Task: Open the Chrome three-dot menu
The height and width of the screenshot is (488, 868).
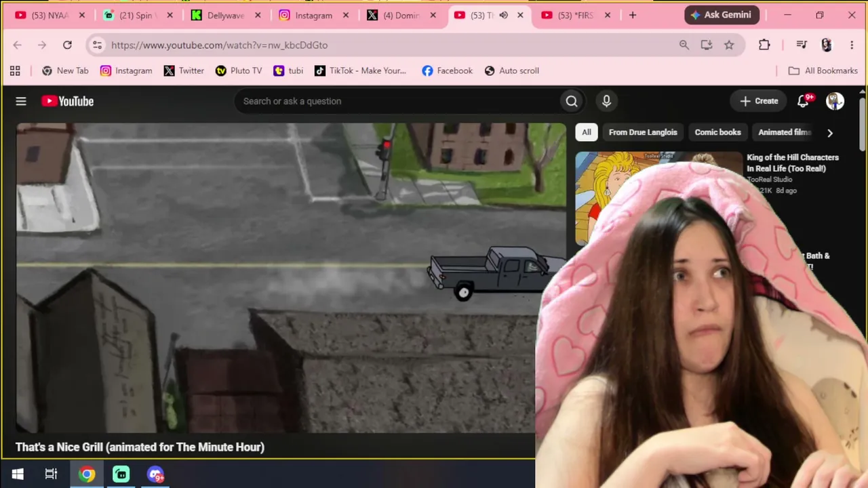Action: point(852,45)
